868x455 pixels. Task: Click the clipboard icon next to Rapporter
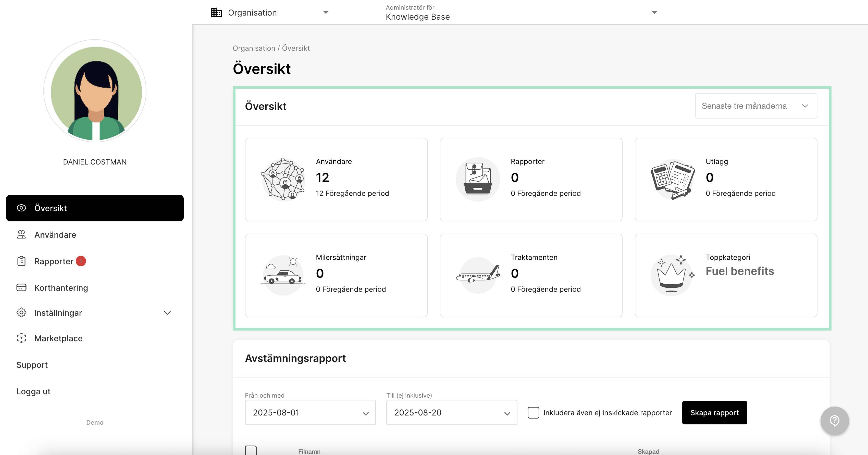point(21,261)
